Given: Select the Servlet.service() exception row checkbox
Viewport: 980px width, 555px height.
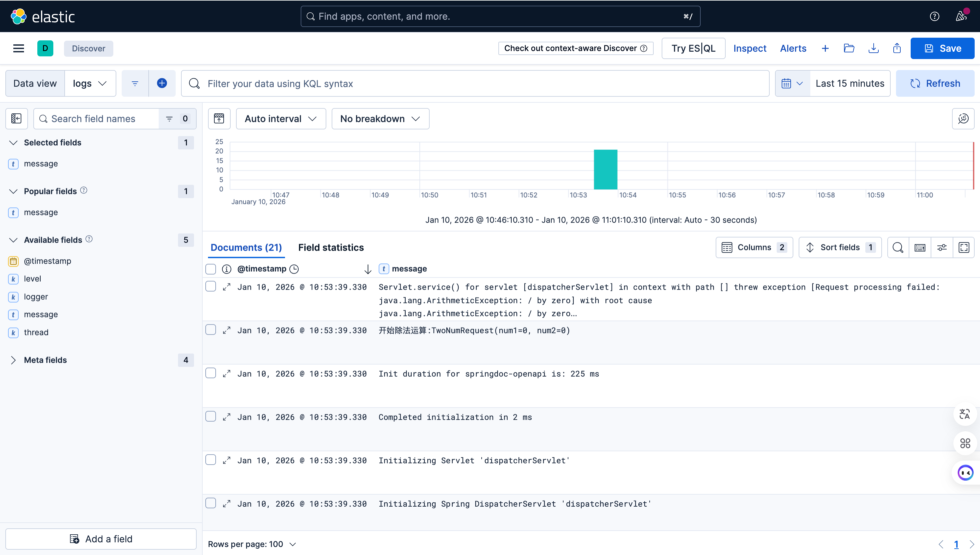Looking at the screenshot, I should pyautogui.click(x=211, y=286).
